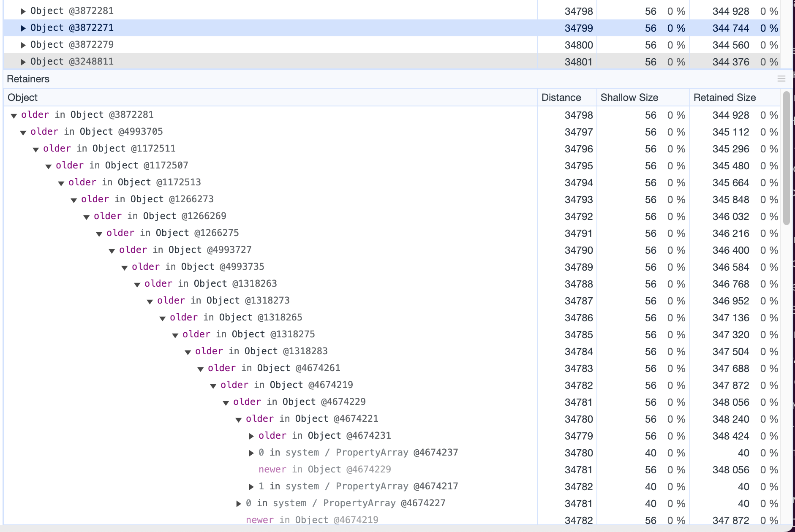
Task: Click the Retainers section heading
Action: [28, 79]
